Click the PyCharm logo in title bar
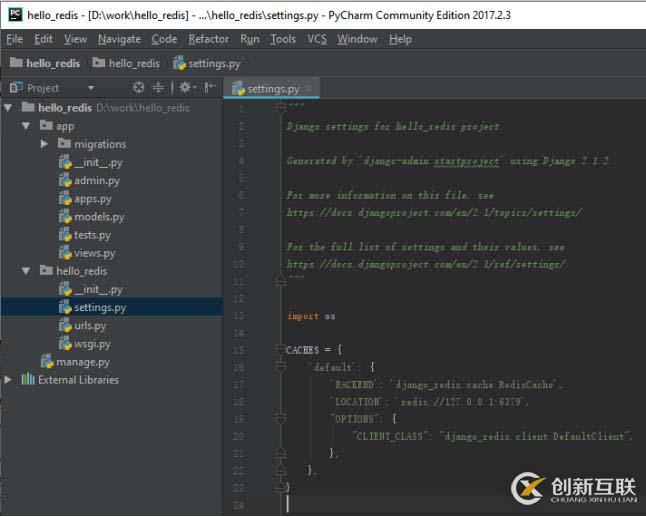This screenshot has width=646, height=517. (x=15, y=15)
